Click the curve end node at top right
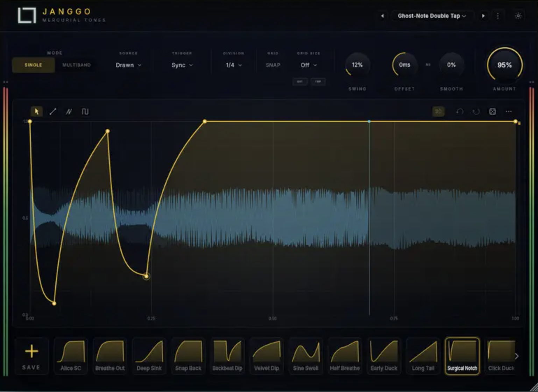 (516, 121)
